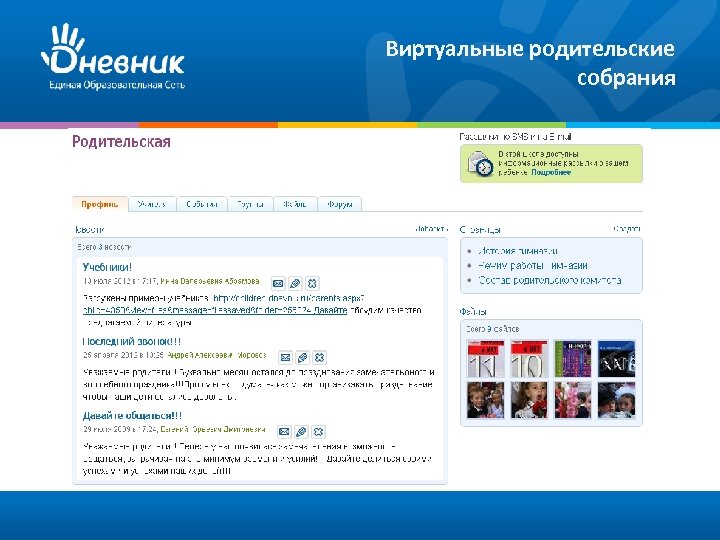Viewport: 720px width, 540px height.
Task: Click the envelope icon for the Учебники! news
Action: tap(278, 283)
